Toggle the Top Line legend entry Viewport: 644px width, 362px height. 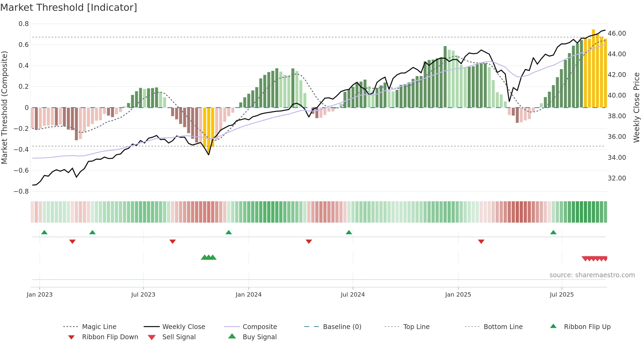point(407,327)
